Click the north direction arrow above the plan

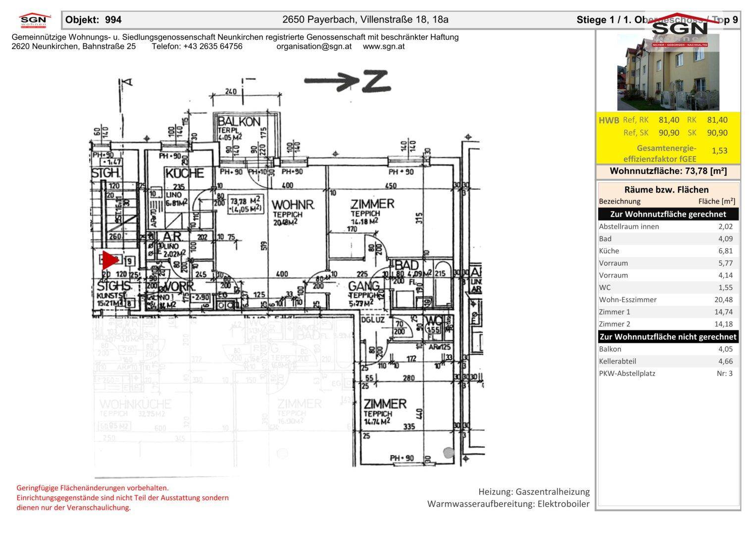[x=347, y=82]
